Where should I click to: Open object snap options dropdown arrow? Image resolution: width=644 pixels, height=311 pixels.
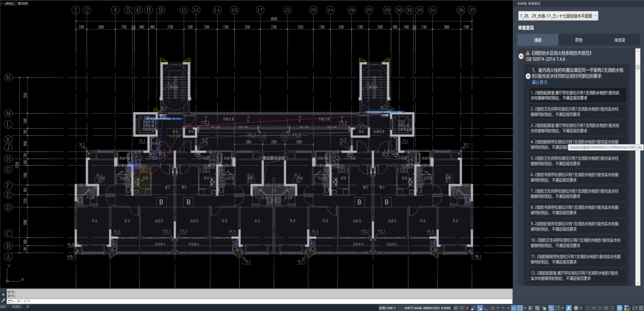point(525,307)
